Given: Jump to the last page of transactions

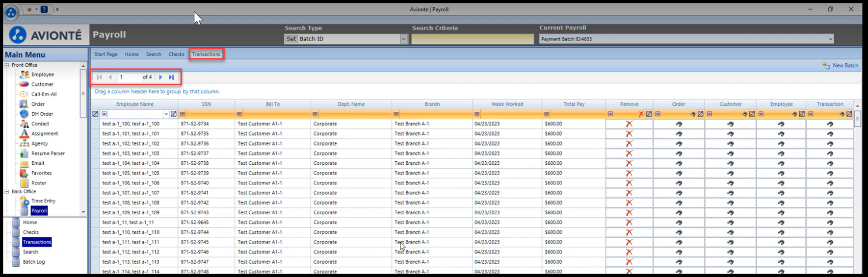Looking at the screenshot, I should click(x=171, y=77).
